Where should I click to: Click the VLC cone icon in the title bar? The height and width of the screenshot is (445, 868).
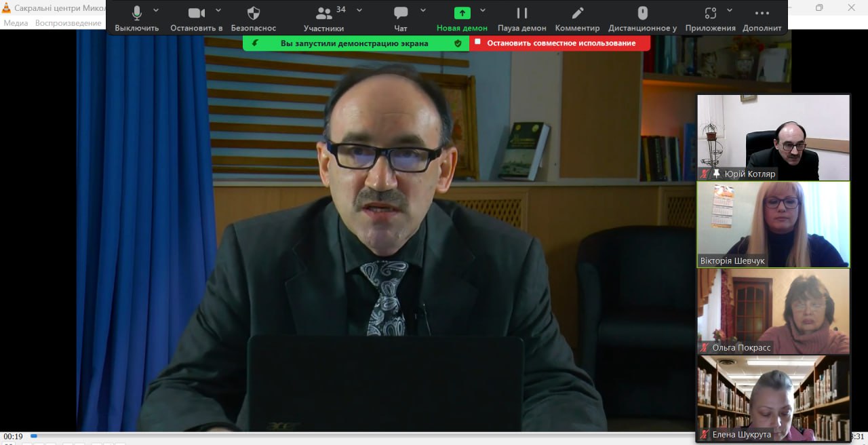(x=6, y=7)
